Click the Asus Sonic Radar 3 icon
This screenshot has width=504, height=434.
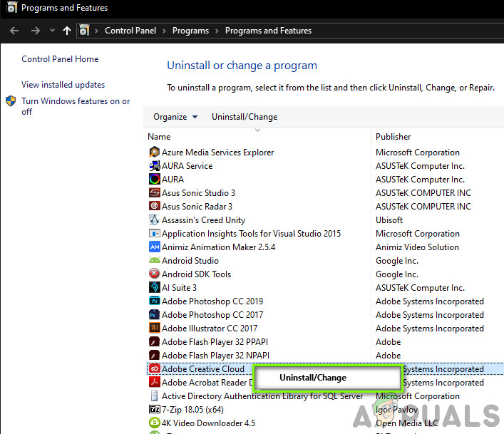(x=154, y=206)
